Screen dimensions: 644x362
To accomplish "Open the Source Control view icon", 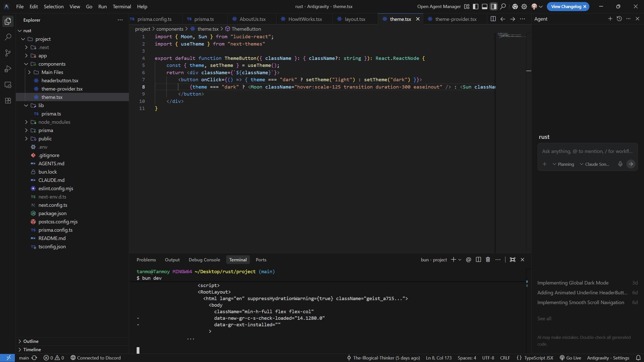I will click(8, 53).
